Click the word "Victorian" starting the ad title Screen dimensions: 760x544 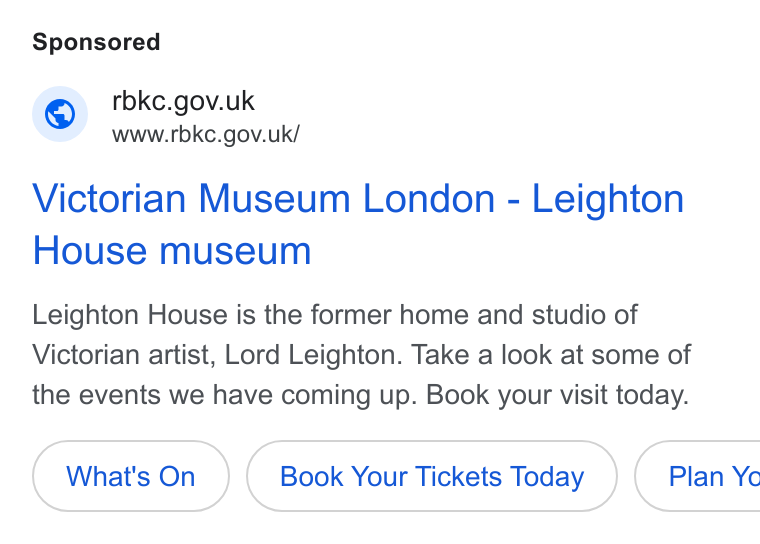click(109, 199)
